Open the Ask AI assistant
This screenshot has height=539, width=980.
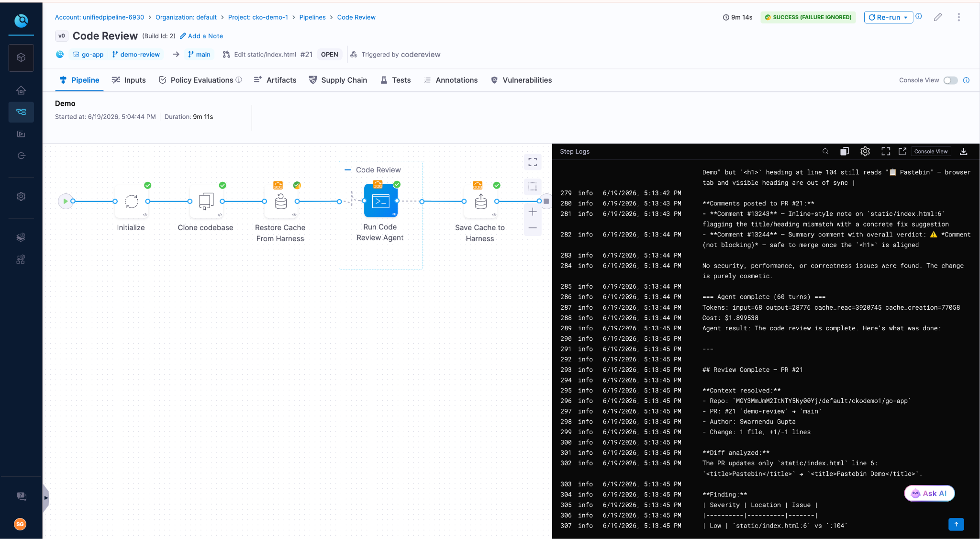(929, 494)
